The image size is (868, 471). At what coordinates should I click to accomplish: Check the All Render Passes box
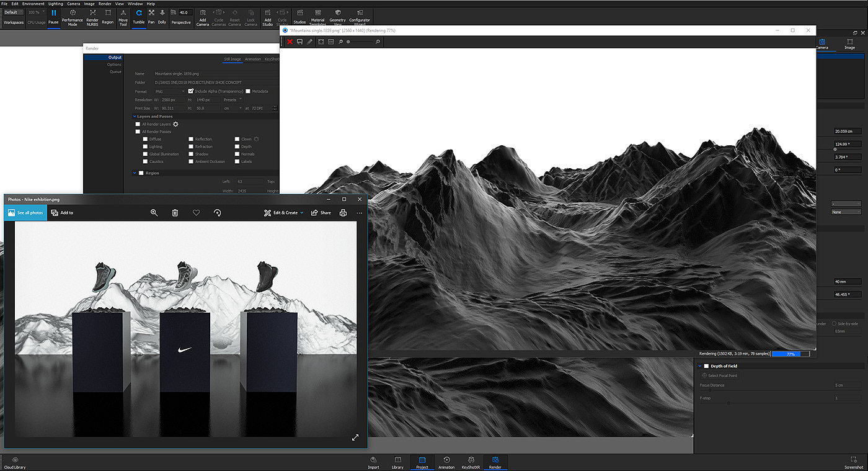click(138, 132)
